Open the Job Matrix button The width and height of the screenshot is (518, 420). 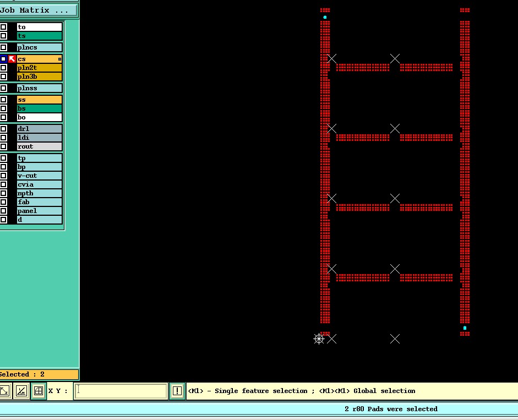[39, 10]
